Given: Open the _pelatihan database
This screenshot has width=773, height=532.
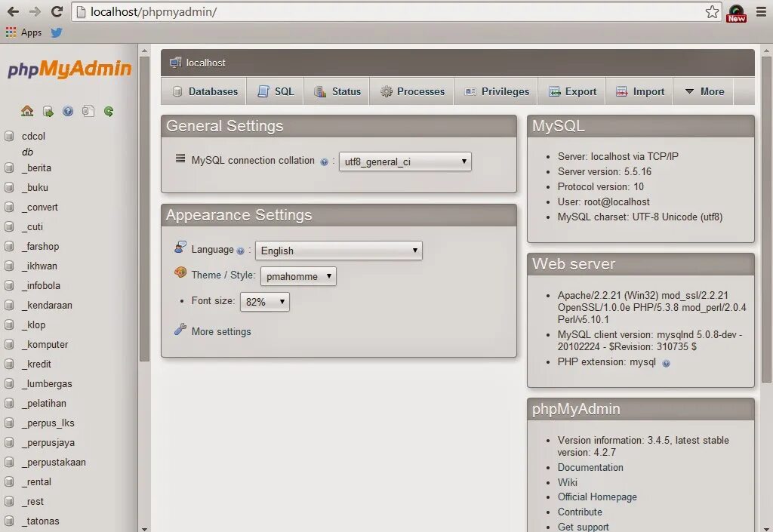Looking at the screenshot, I should (x=44, y=404).
